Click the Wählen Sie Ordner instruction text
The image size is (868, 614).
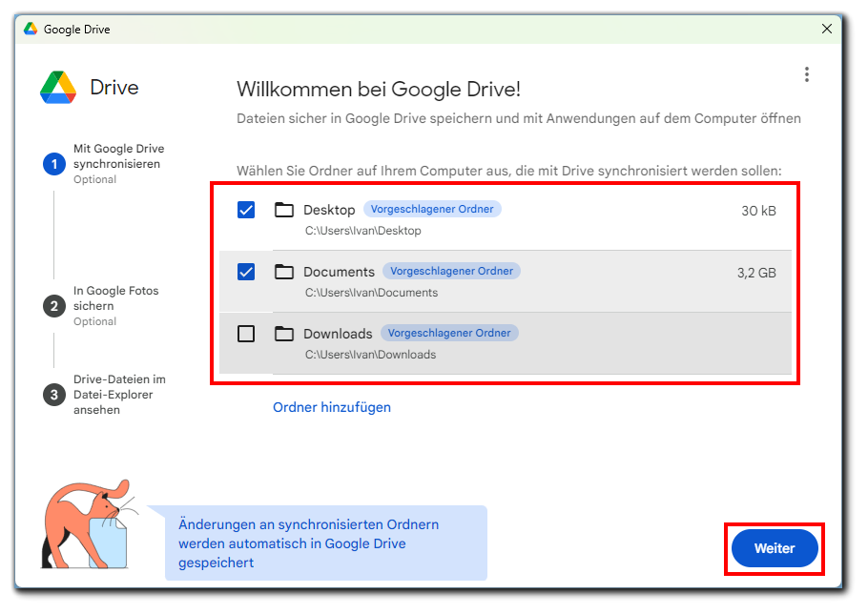click(509, 171)
